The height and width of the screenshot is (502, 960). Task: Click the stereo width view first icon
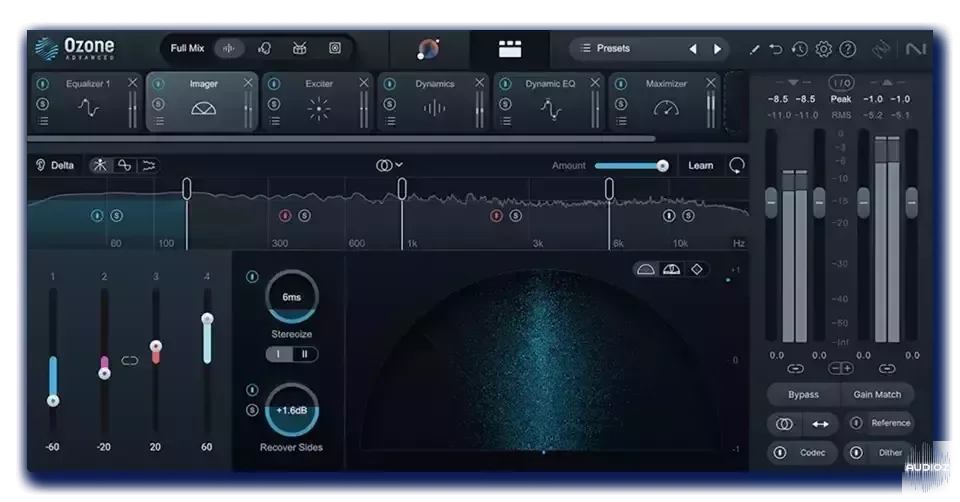tap(100, 165)
